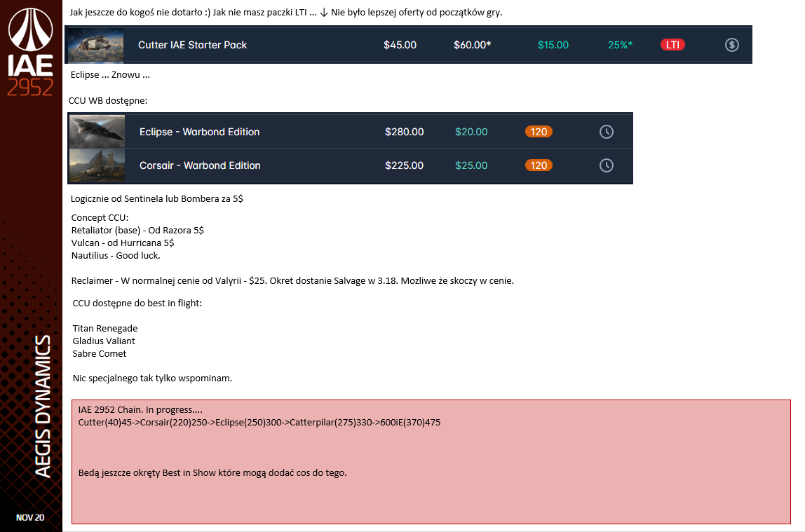Click the green $25.00 Corsair savings
Image resolution: width=805 pixels, height=532 pixels.
click(x=471, y=165)
